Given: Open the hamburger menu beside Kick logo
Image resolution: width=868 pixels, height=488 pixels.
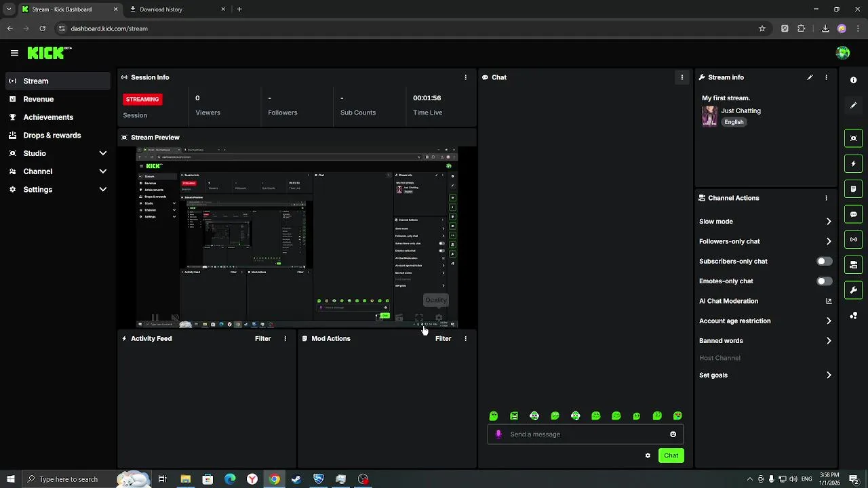Looking at the screenshot, I should 14,53.
